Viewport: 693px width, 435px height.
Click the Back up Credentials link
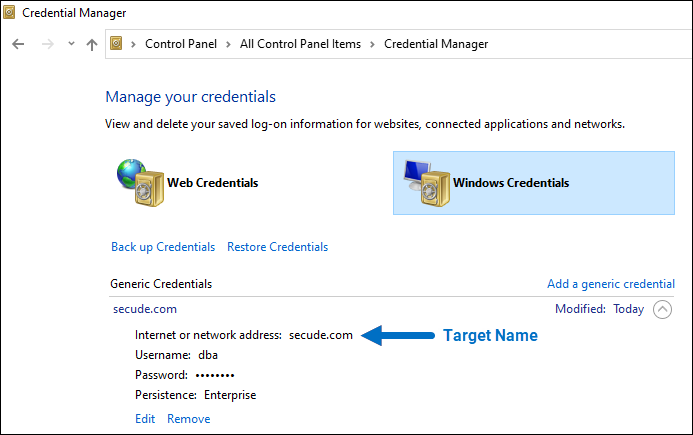point(163,247)
